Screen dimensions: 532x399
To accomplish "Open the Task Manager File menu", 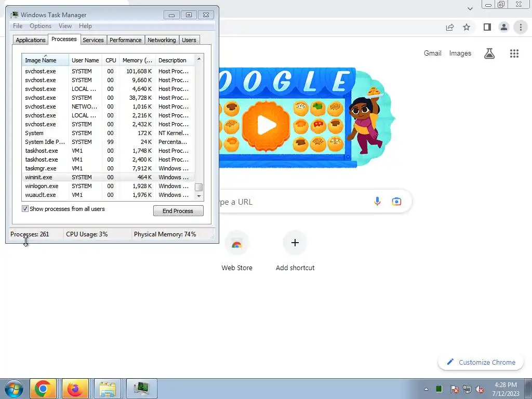I will tap(18, 26).
